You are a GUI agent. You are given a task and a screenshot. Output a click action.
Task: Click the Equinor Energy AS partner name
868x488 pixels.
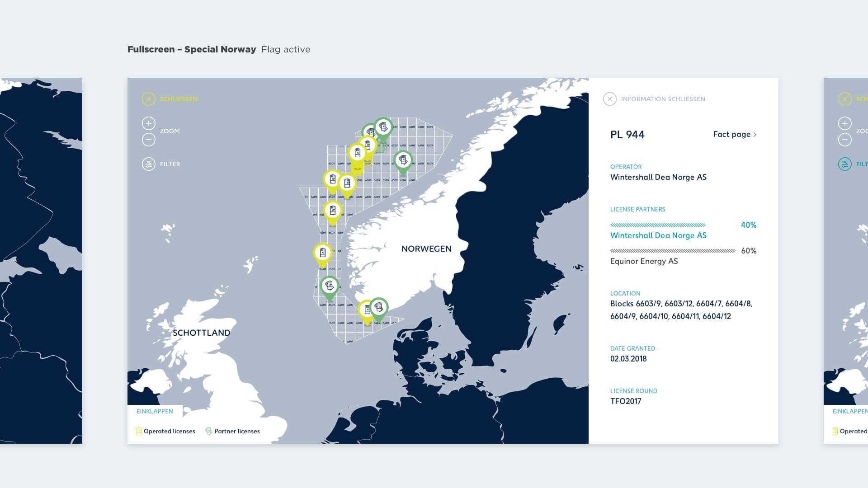644,261
